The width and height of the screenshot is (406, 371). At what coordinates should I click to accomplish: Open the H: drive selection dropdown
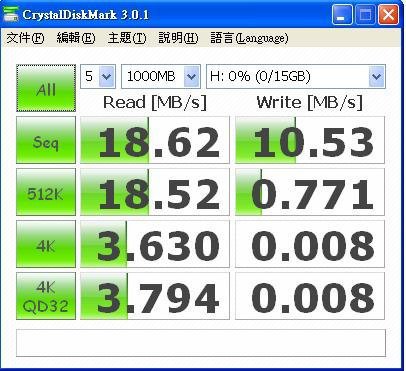click(296, 76)
